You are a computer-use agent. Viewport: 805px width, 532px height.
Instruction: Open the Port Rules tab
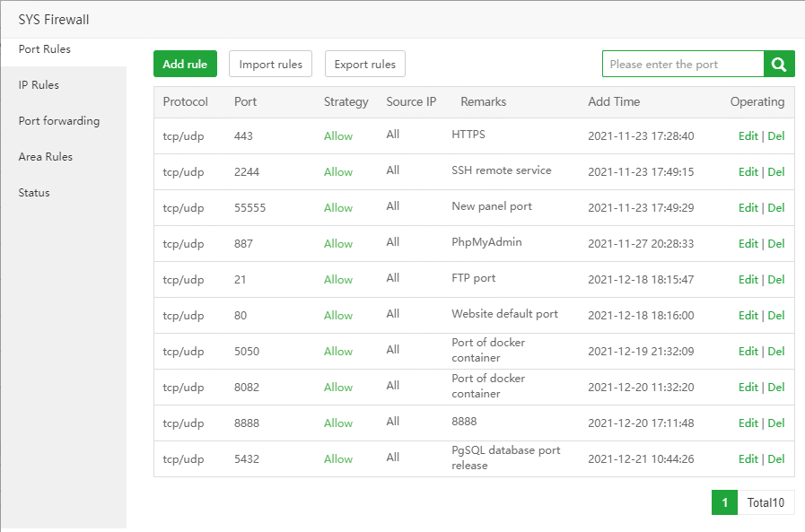coord(45,49)
